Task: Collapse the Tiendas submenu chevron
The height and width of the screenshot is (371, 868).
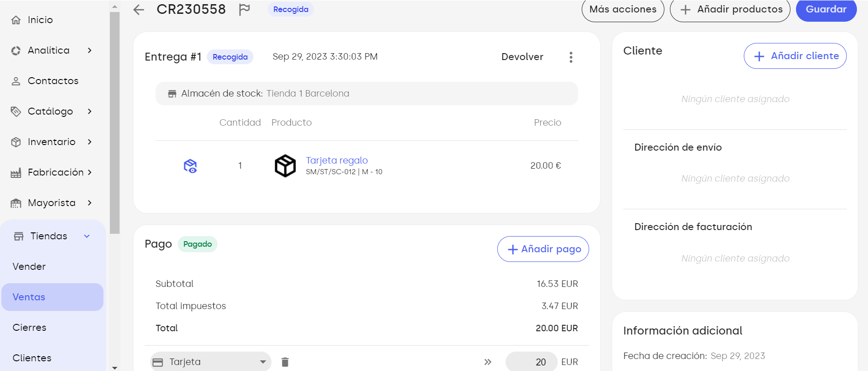Action: [x=87, y=236]
